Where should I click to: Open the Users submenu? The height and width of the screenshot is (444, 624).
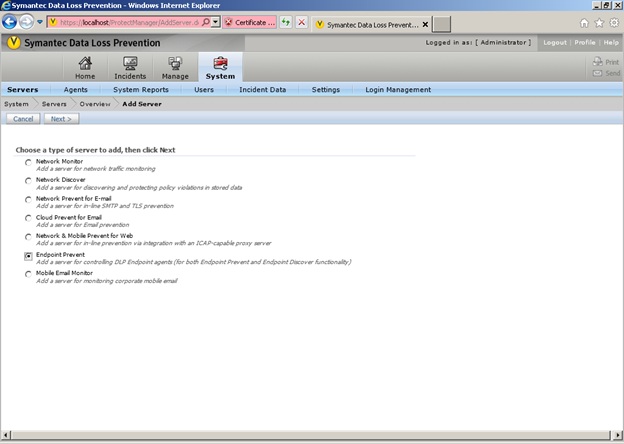pyautogui.click(x=204, y=90)
